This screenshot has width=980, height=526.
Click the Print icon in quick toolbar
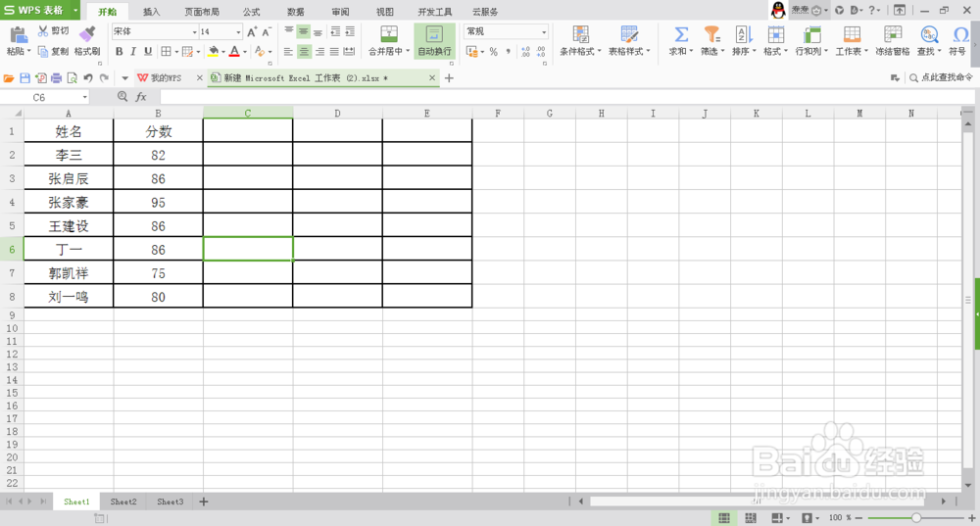coord(56,78)
